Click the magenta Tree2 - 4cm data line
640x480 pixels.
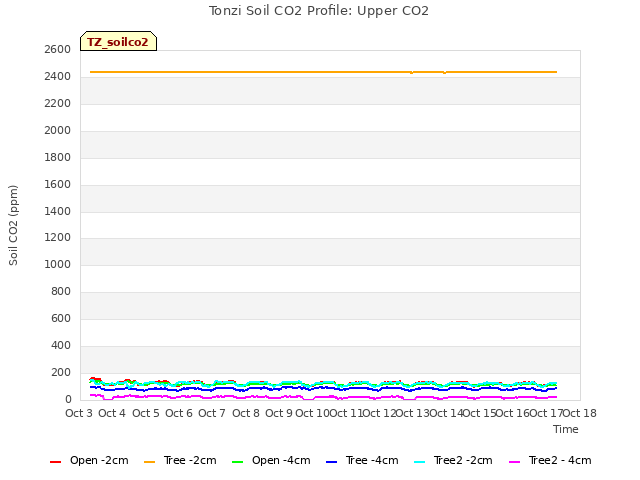[x=323, y=397]
